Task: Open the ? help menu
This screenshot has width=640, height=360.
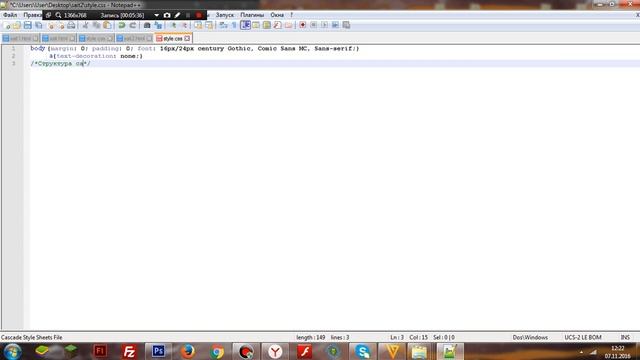Action: [x=291, y=15]
